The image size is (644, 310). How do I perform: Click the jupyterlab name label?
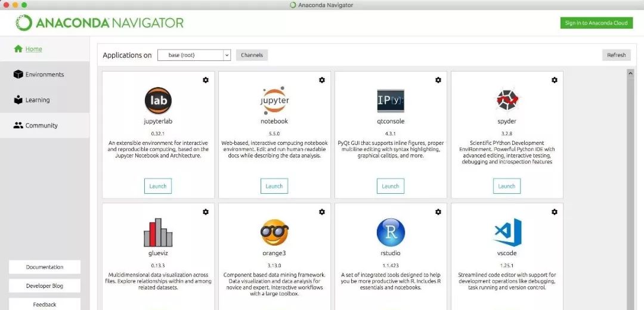point(157,122)
